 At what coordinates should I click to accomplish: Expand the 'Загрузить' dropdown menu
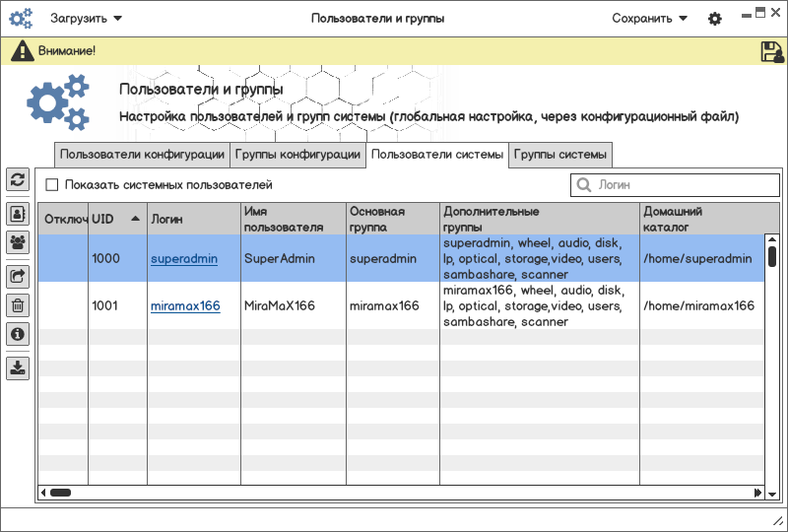pos(87,19)
